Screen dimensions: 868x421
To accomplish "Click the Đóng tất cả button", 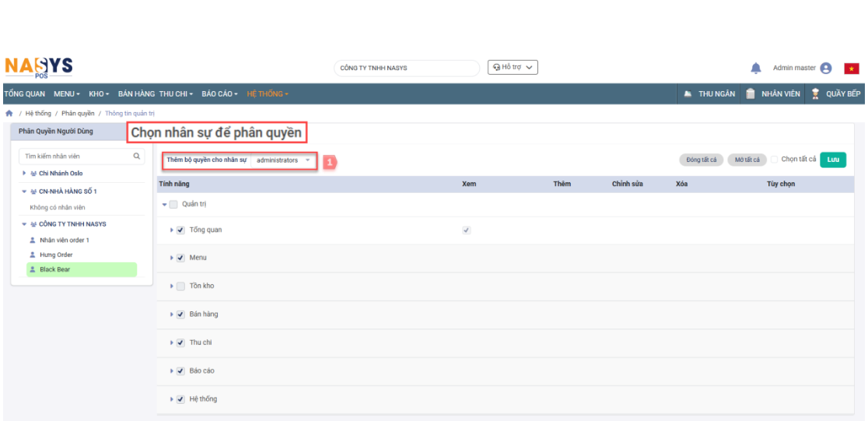I will pos(701,160).
